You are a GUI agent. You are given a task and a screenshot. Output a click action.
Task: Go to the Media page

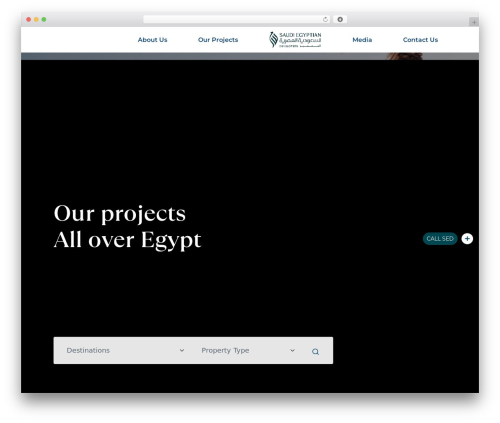(x=362, y=40)
